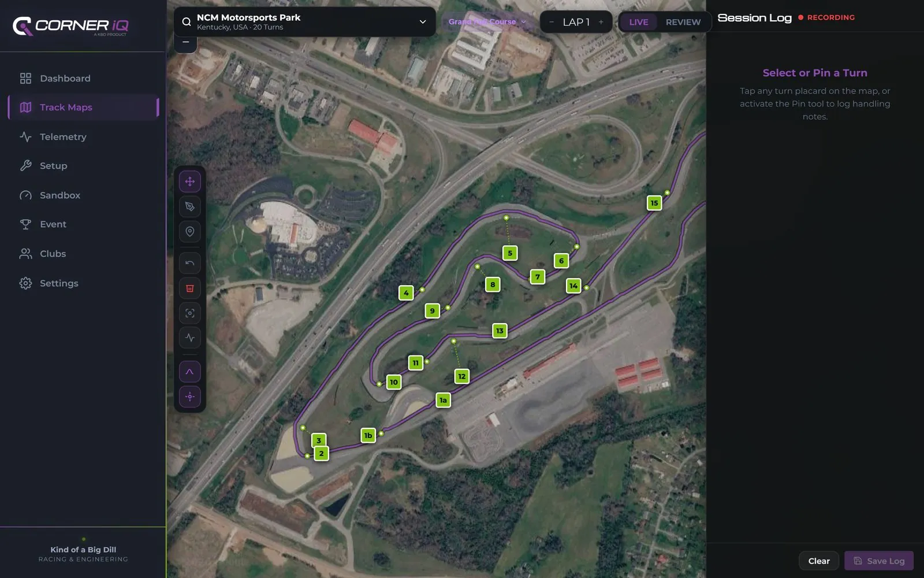924x578 pixels.
Task: Click the Clear button
Action: [x=819, y=561]
